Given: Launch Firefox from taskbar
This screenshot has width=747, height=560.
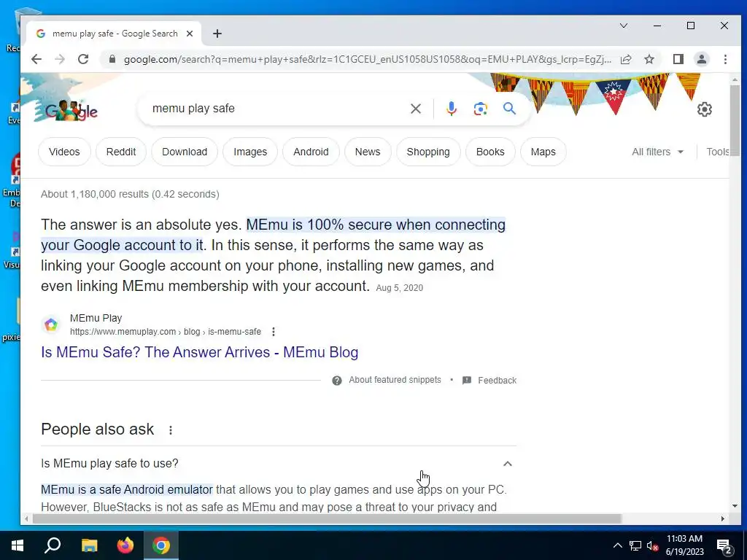Looking at the screenshot, I should click(125, 545).
